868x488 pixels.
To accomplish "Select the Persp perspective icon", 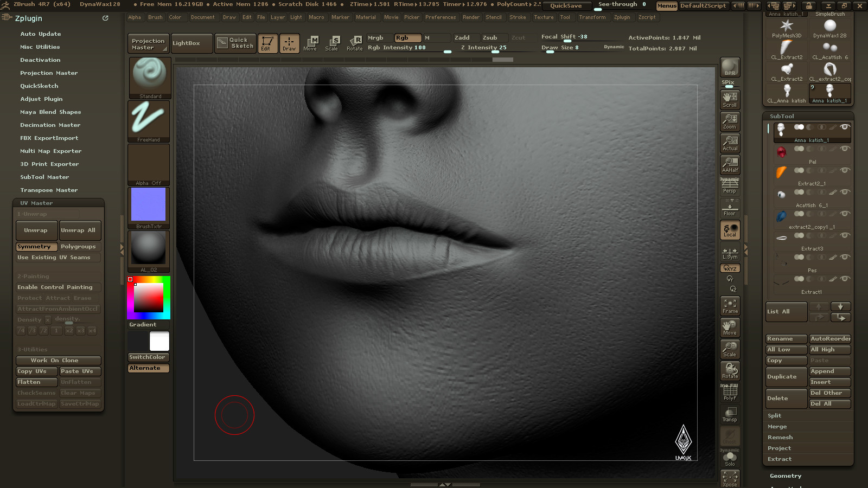I will (730, 186).
